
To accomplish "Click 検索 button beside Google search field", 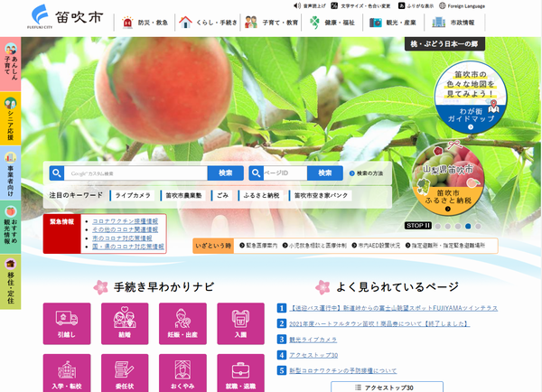I will click(225, 173).
